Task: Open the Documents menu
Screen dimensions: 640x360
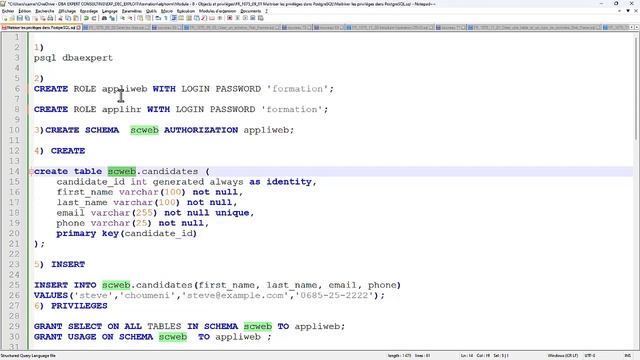Action: pyautogui.click(x=251, y=11)
